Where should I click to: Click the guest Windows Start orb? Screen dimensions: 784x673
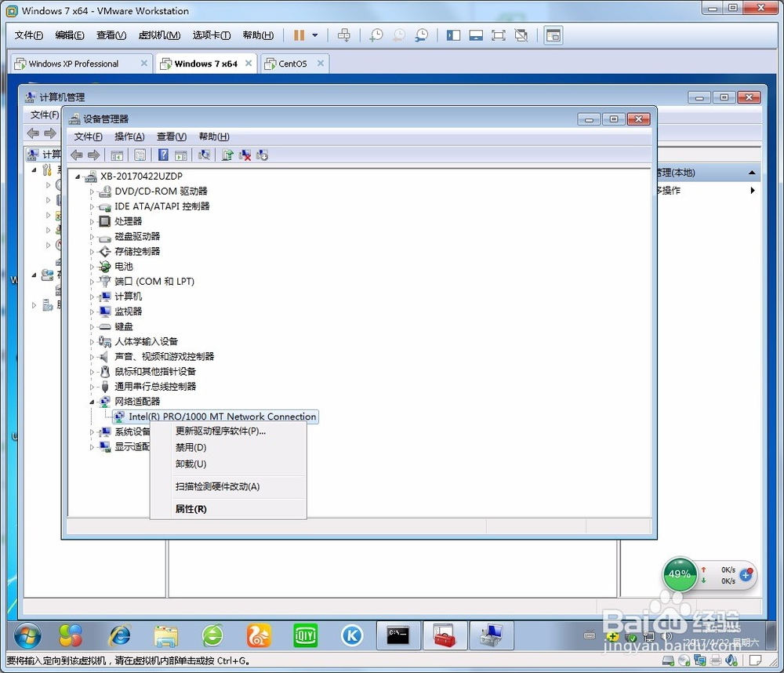click(28, 635)
